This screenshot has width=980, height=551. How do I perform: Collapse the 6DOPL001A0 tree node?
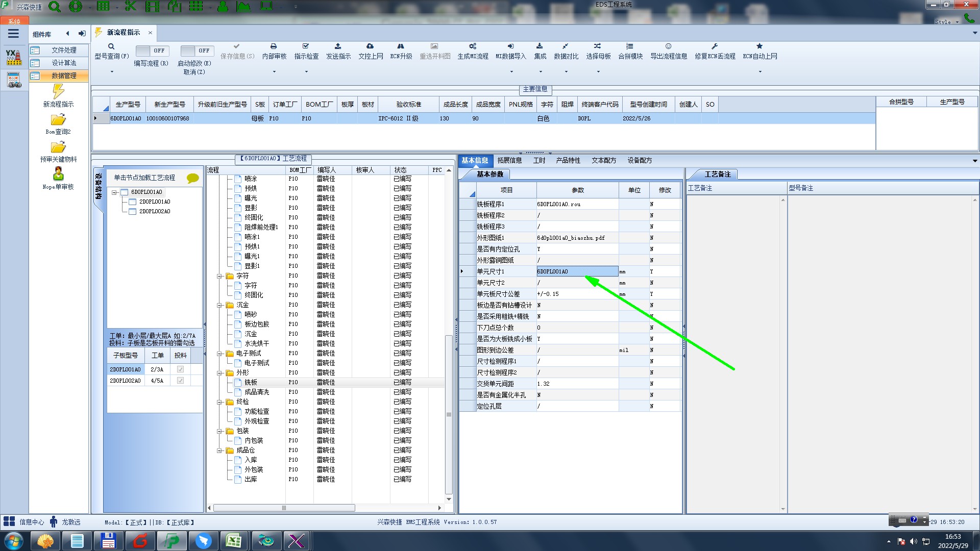point(115,192)
